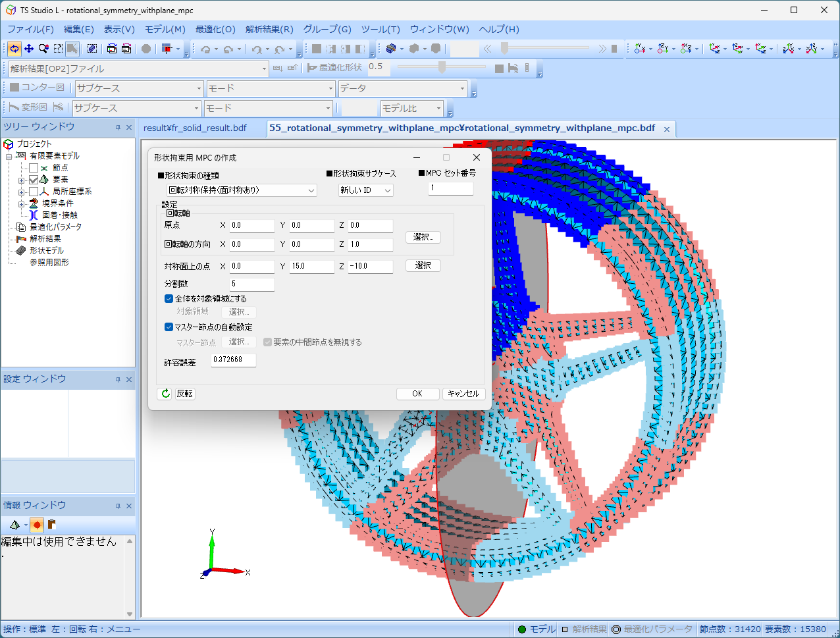840x638 pixels.
Task: Open the 最適化(O) menu
Action: (x=215, y=30)
